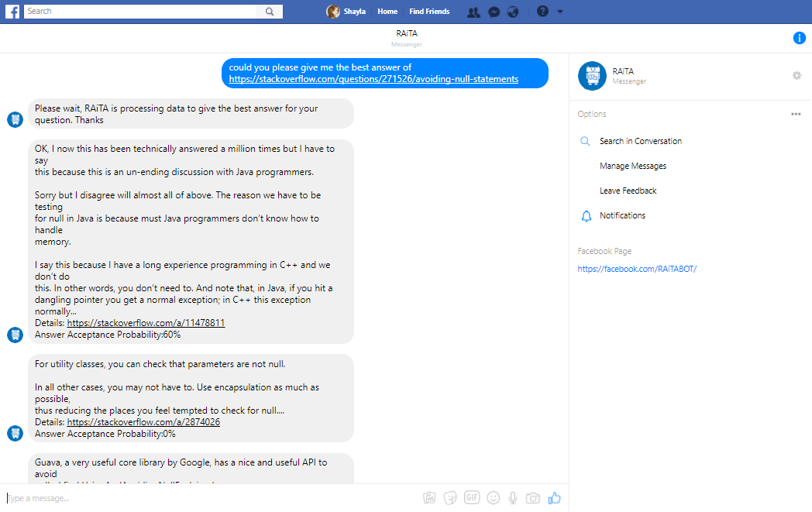Open the Messenger messages icon
Screen dimensions: 812x512
(494, 12)
